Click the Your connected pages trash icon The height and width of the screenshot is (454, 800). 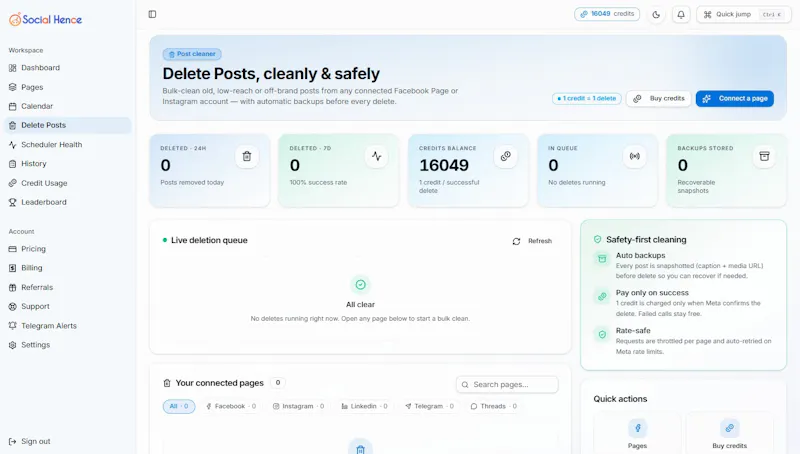(x=167, y=383)
